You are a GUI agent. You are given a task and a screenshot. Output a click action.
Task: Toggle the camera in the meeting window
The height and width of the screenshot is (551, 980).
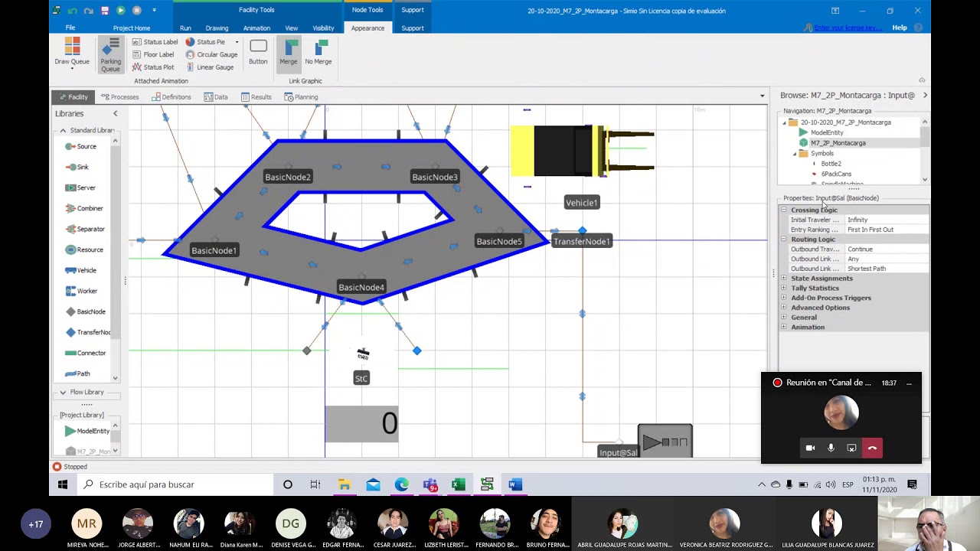810,448
